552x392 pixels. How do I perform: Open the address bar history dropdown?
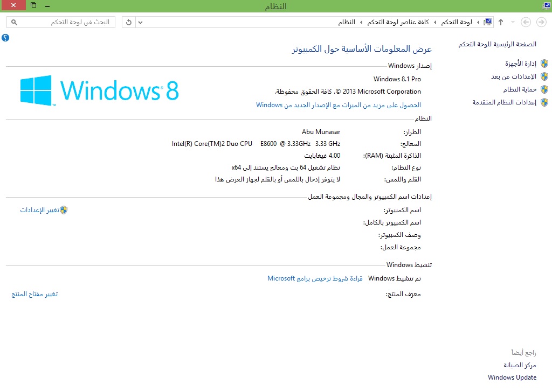click(x=141, y=22)
